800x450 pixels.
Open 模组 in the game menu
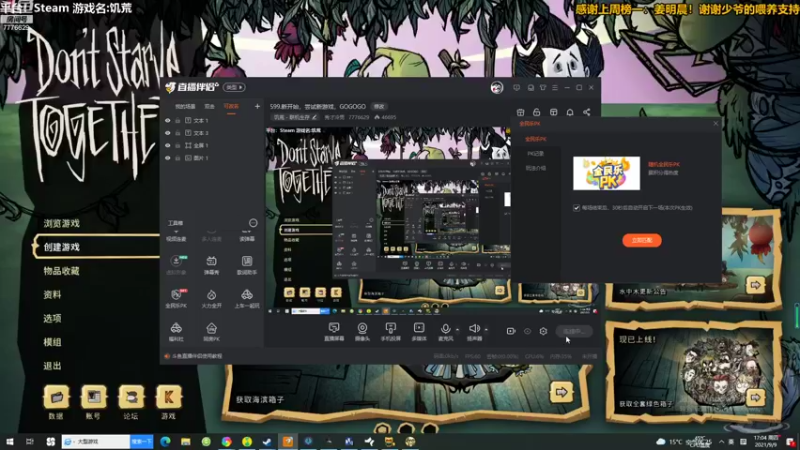[53, 342]
